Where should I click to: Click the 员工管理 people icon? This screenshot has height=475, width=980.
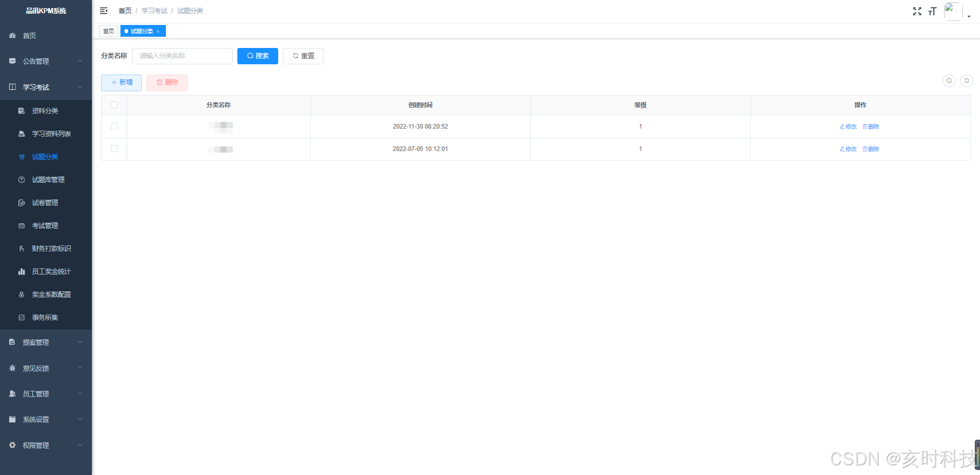click(x=12, y=394)
